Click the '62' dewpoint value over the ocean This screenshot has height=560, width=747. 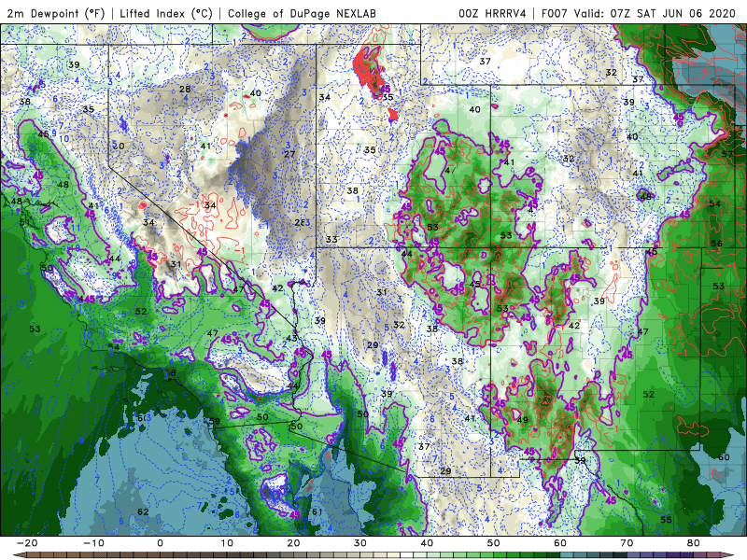pyautogui.click(x=143, y=511)
